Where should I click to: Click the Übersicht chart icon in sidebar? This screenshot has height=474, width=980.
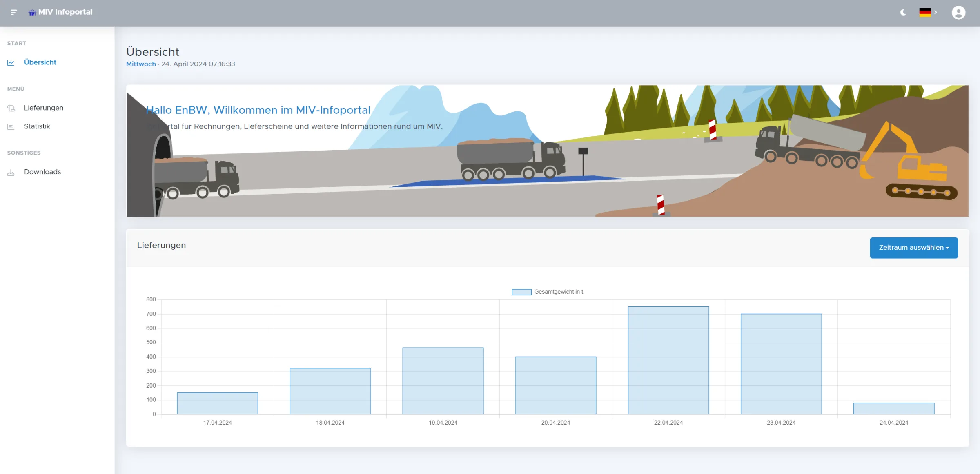click(x=11, y=62)
